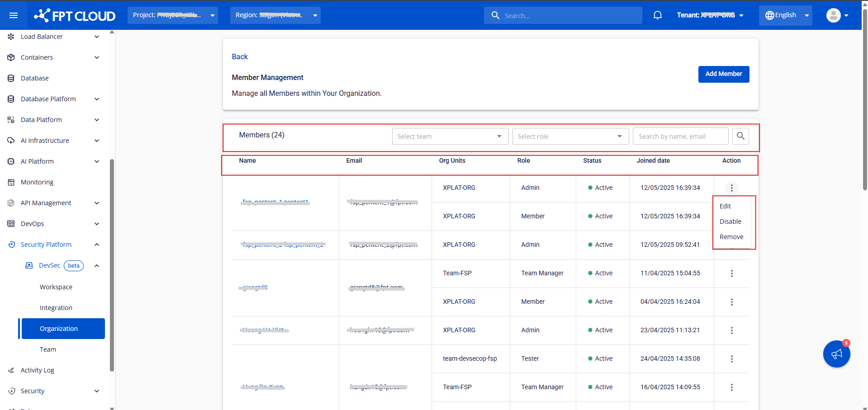The height and width of the screenshot is (410, 868).
Task: Click the Team Manager cell joined 11/04/2025
Action: (542, 273)
